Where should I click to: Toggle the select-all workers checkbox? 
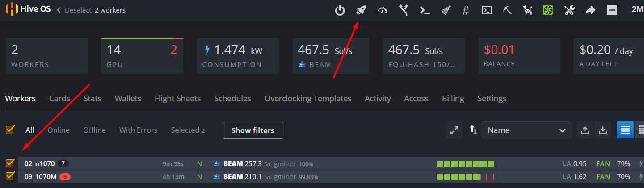10,130
